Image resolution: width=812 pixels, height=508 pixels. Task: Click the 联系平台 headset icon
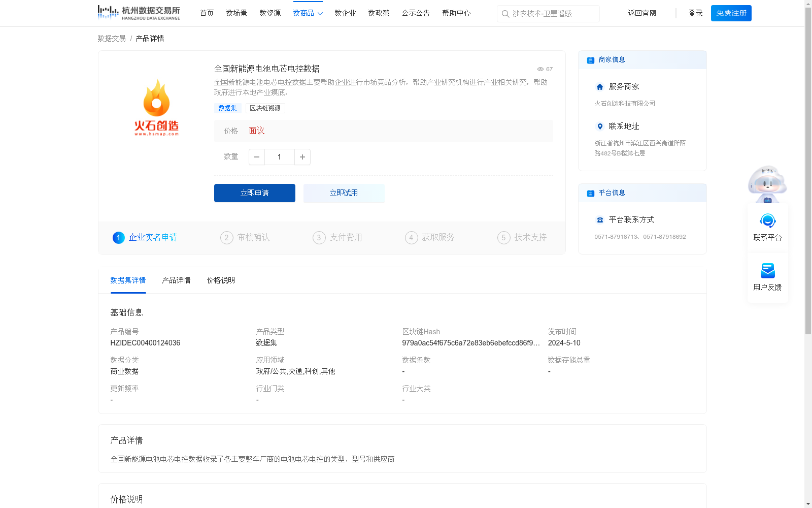tap(767, 221)
